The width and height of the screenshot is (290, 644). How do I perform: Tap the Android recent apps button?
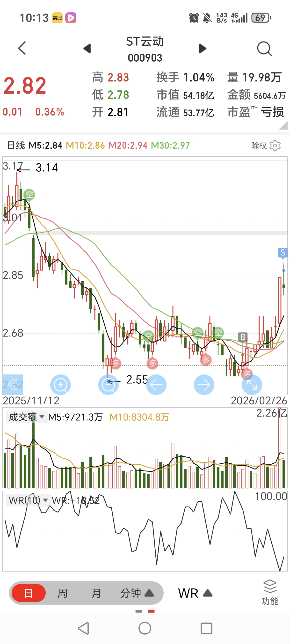[206, 628]
